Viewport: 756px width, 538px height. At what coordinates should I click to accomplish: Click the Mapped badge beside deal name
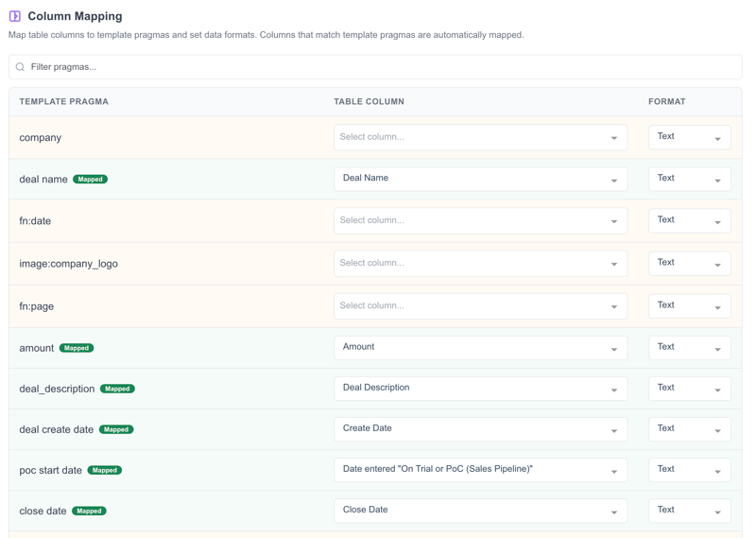pos(91,179)
